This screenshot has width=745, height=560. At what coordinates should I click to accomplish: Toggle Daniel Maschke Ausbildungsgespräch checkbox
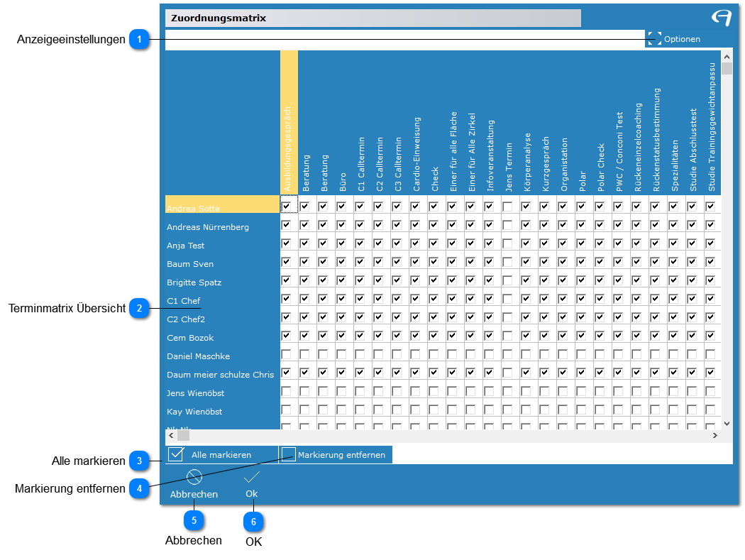point(287,354)
